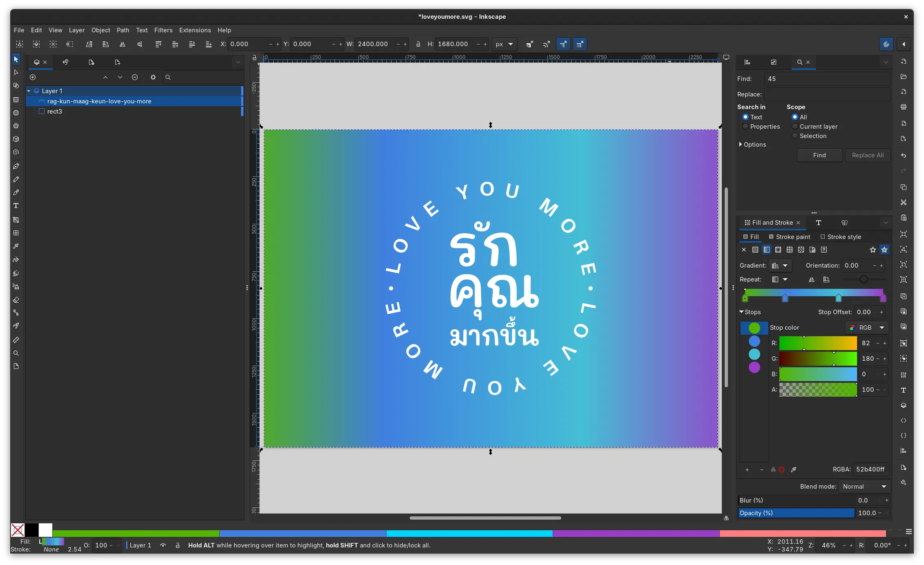Image resolution: width=924 pixels, height=565 pixels.
Task: Toggle layer visibility eye in status bar
Action: (163, 545)
